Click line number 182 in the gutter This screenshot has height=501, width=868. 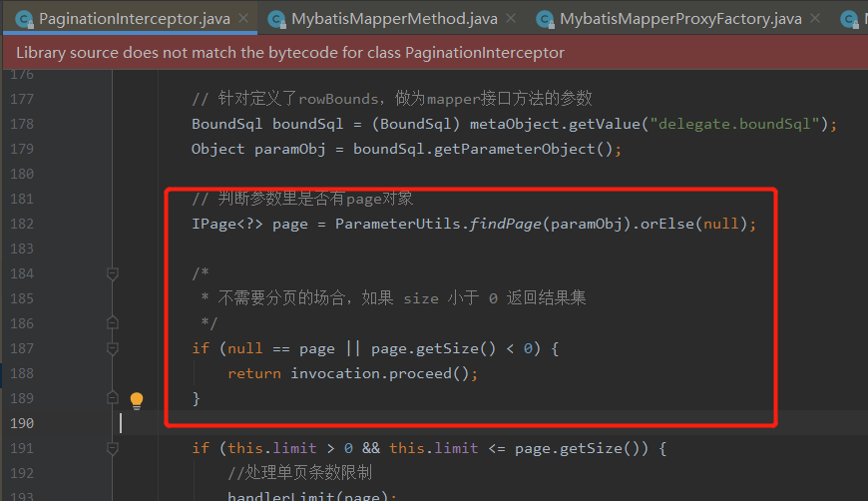coord(22,224)
